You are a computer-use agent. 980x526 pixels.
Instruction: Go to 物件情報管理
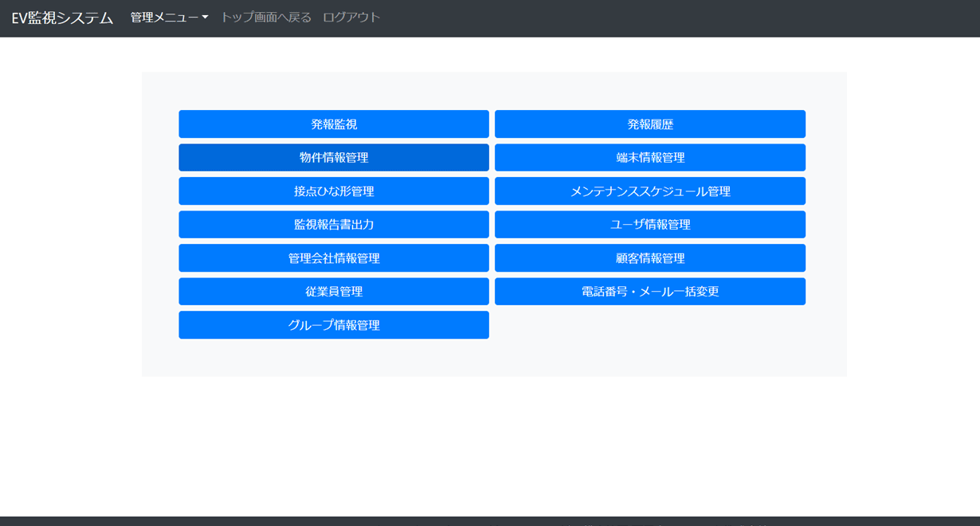[334, 158]
